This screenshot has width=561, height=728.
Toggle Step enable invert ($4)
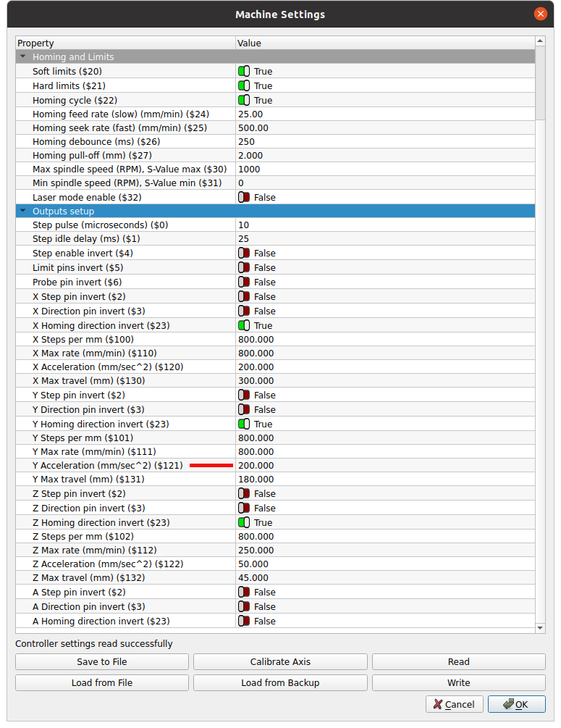pyautogui.click(x=244, y=254)
